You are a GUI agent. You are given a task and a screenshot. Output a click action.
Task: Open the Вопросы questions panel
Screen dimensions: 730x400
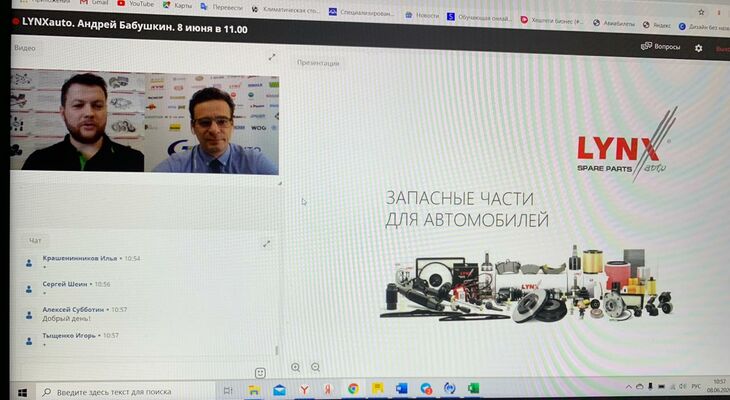[661, 47]
